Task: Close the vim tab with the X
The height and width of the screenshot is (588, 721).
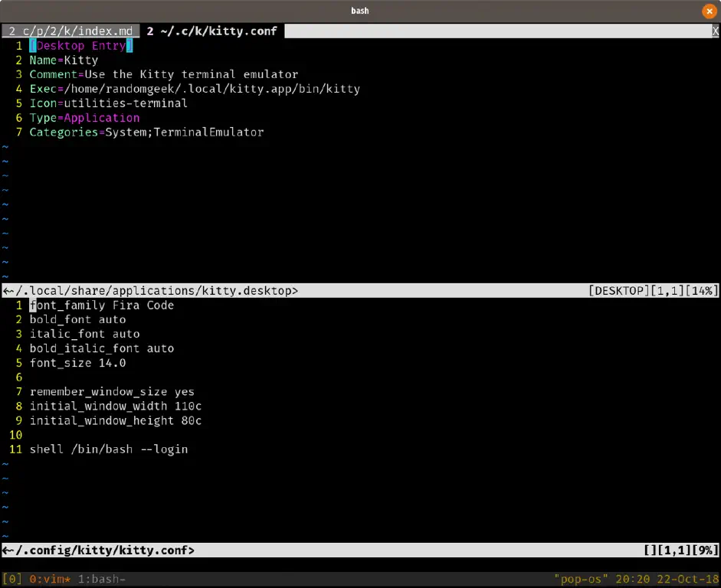Action: point(716,31)
